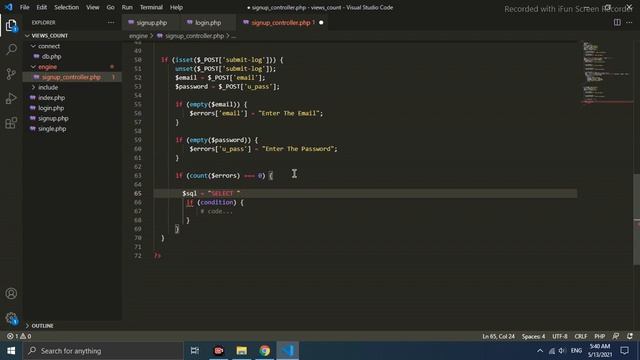Screen dimensions: 640x360
Task: Click Ln 65, Col 24 in status bar
Action: [498, 336]
